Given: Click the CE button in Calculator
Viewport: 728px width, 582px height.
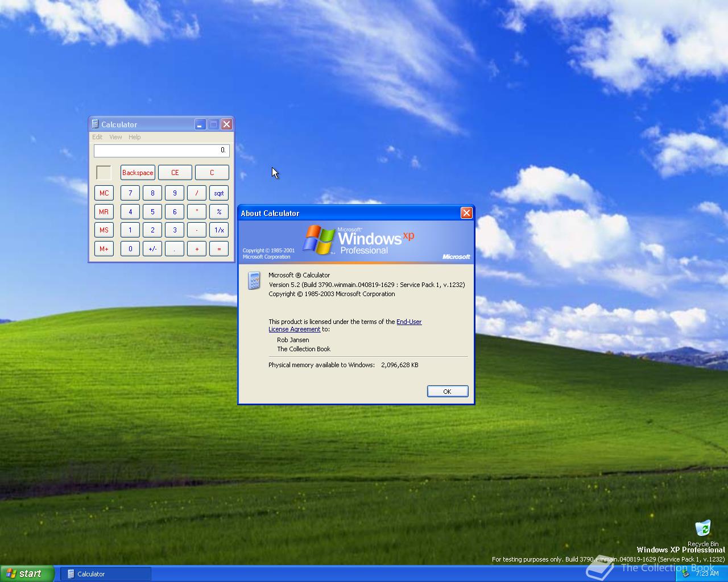Looking at the screenshot, I should click(x=175, y=173).
